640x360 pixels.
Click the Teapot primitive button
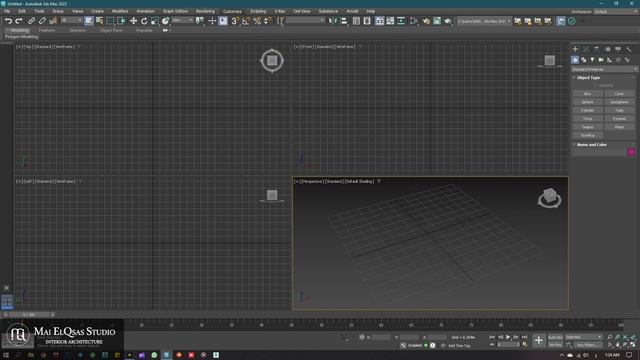[x=587, y=127]
